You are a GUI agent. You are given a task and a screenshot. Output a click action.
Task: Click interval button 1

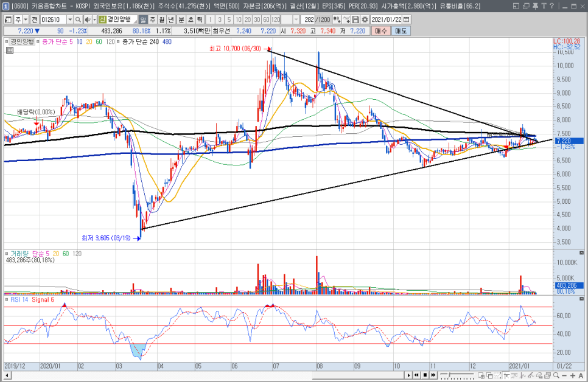210,19
